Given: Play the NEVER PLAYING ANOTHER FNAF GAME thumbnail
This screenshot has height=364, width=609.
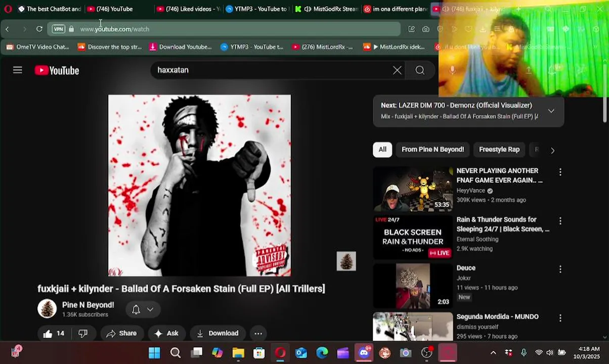Looking at the screenshot, I should point(413,189).
